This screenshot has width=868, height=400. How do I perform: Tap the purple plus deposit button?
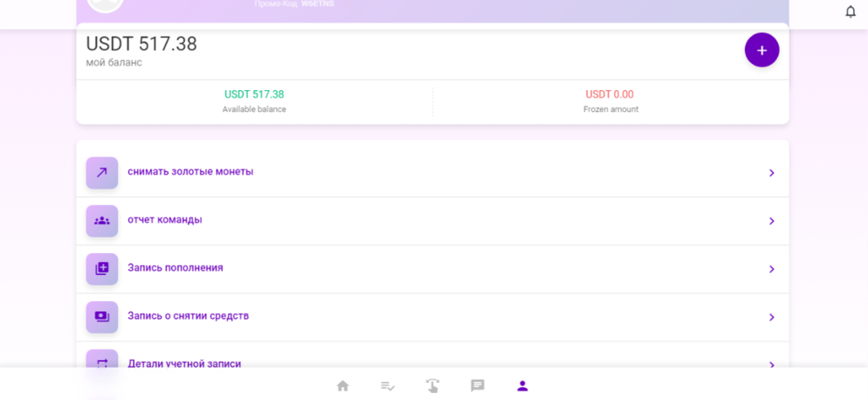point(761,50)
